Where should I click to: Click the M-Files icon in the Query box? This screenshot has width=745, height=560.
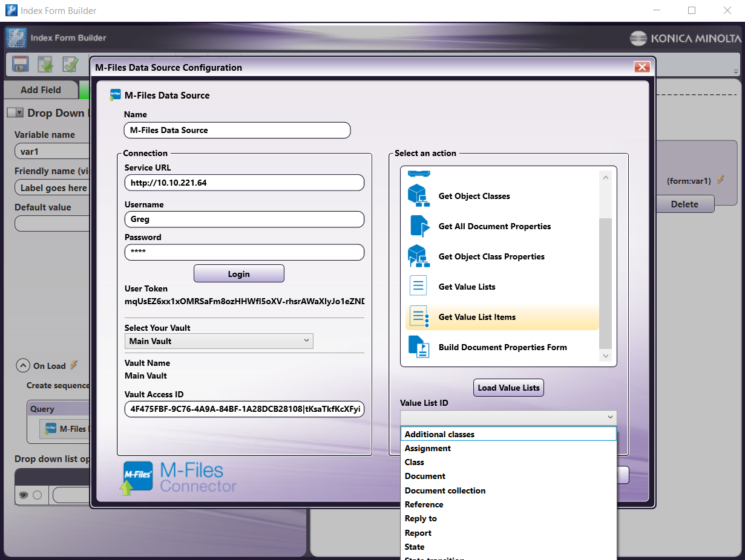point(51,429)
